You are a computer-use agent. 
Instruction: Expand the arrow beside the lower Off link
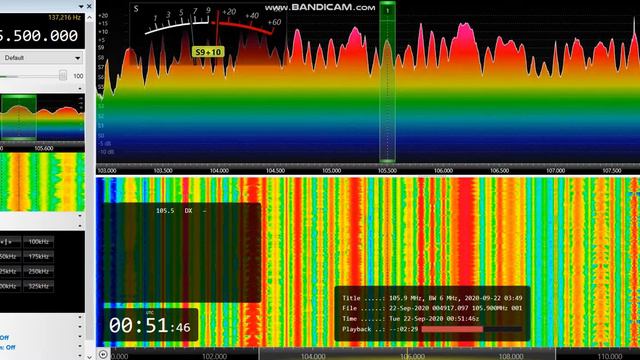[80, 347]
